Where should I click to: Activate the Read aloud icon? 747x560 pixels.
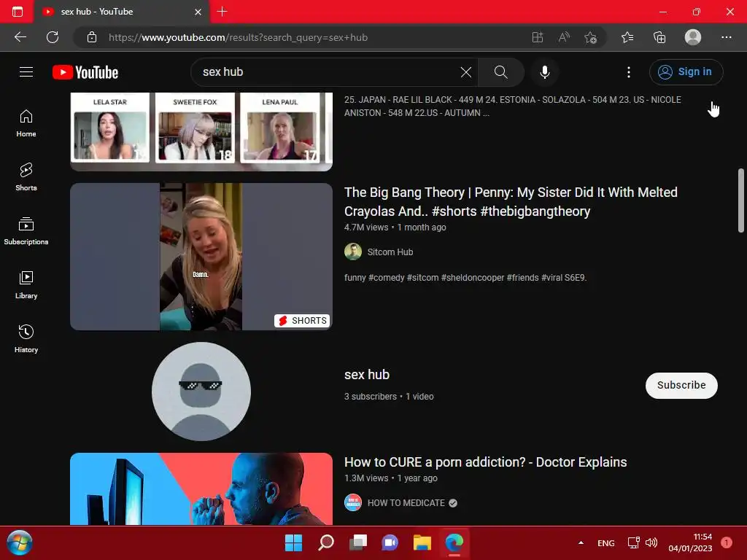tap(564, 37)
